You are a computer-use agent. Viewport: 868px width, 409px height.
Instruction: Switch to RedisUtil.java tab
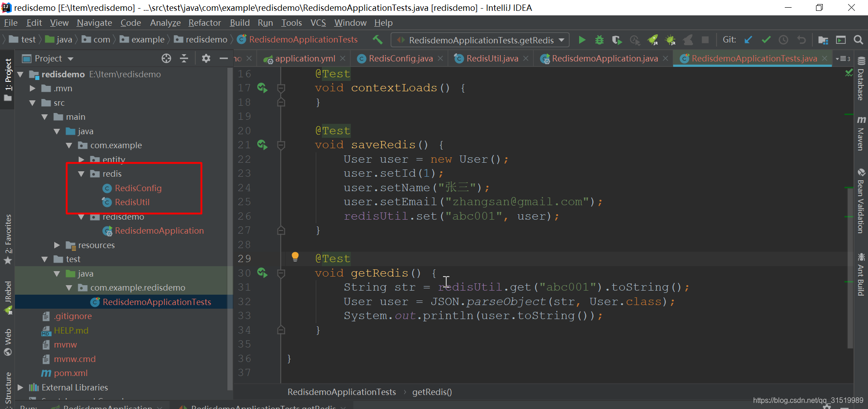[491, 58]
